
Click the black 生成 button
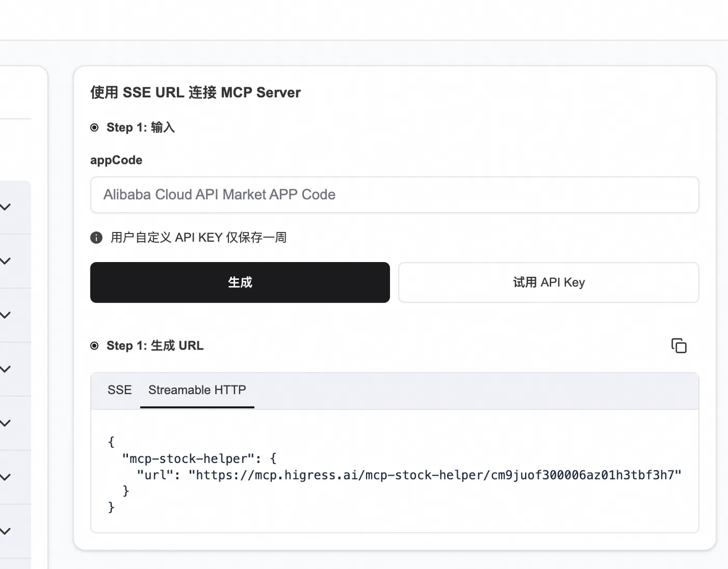tap(240, 282)
